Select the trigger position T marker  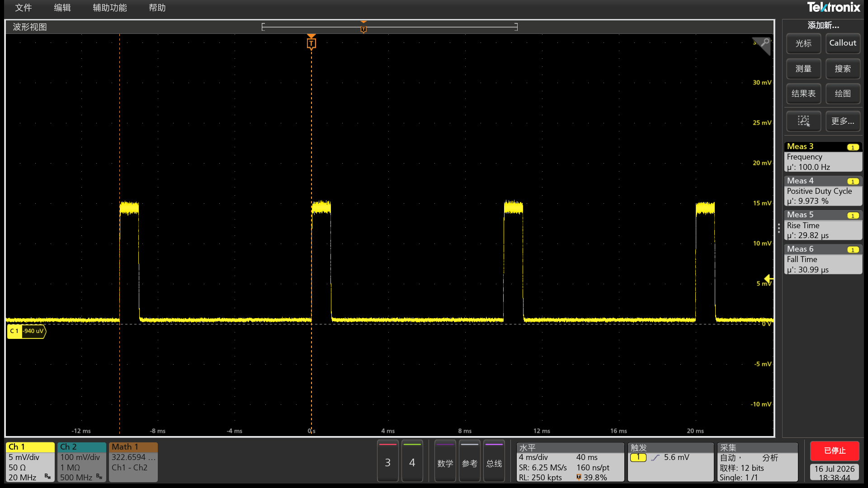[311, 43]
